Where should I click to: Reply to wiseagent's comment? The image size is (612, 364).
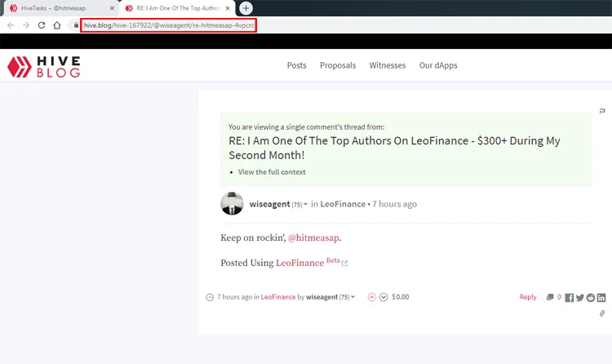(x=528, y=297)
